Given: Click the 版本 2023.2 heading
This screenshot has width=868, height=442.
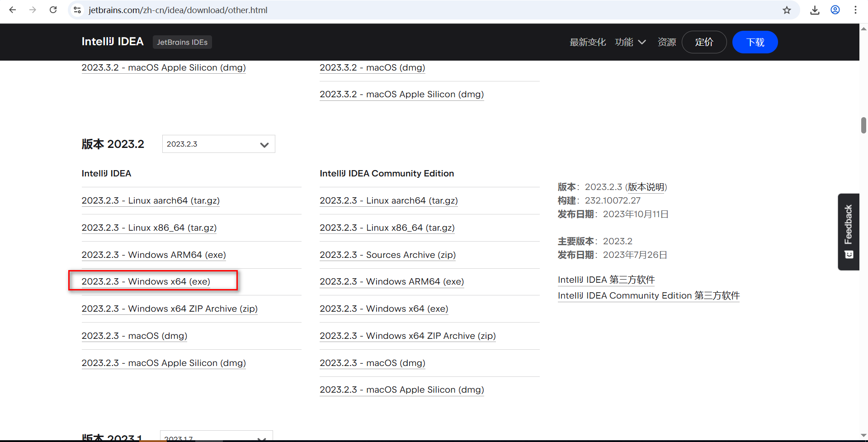Looking at the screenshot, I should click(113, 144).
